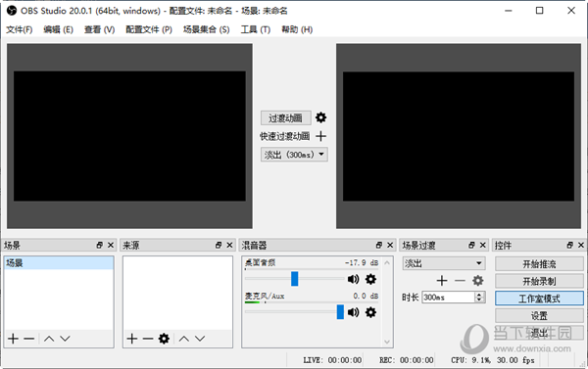Open the 工具(T) menu
Viewport: 588px width, 369px height.
(256, 29)
